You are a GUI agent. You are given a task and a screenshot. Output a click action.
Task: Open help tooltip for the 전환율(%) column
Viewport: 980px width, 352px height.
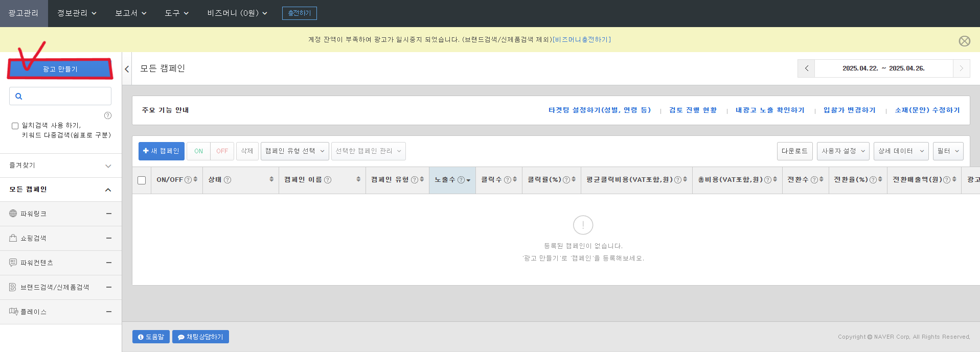873,180
